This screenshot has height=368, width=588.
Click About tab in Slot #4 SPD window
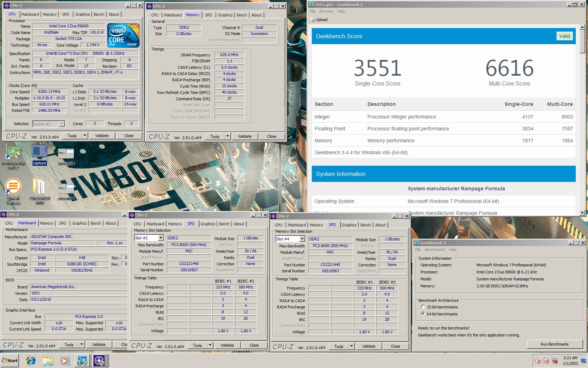pos(380,225)
